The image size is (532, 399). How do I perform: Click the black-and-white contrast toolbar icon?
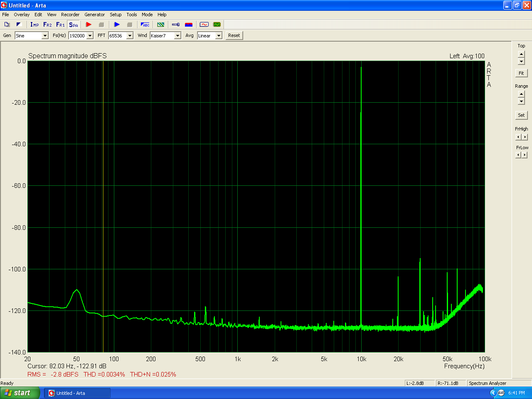tap(19, 25)
